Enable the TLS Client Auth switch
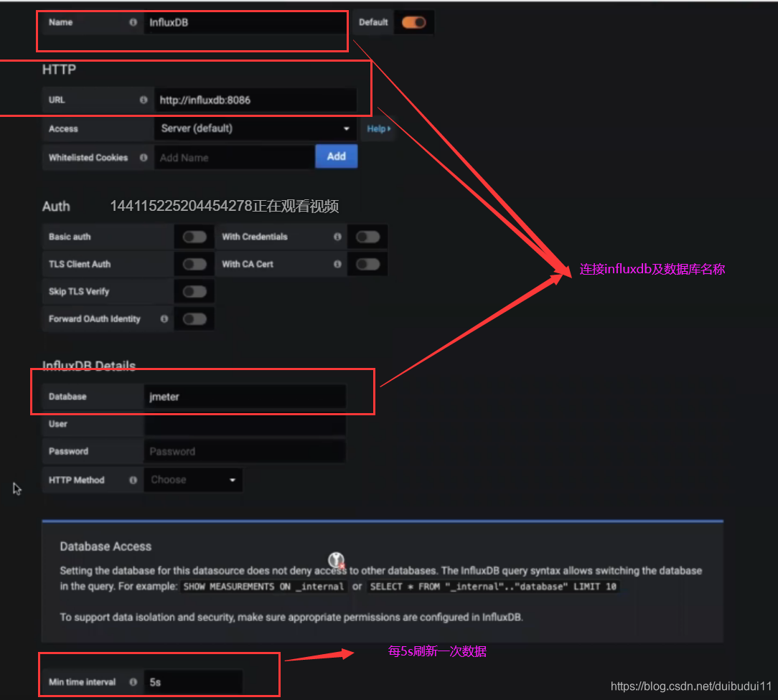 [x=194, y=264]
